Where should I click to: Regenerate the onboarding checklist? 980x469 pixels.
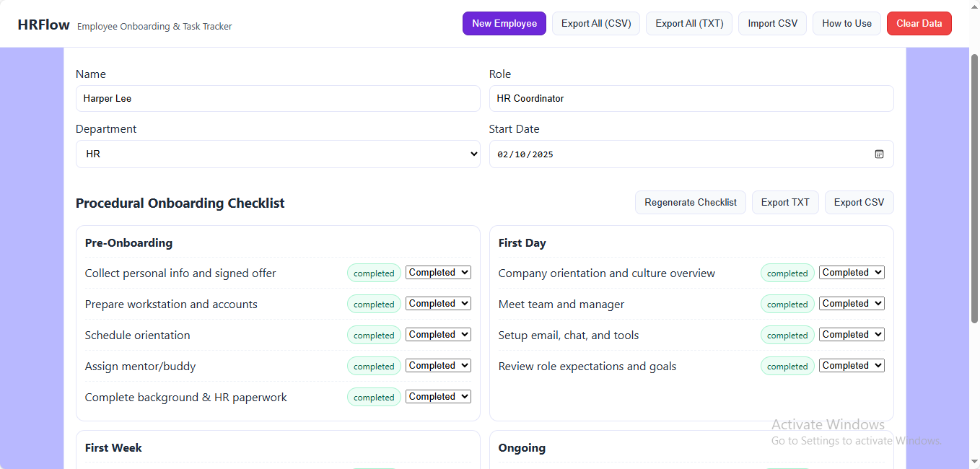691,203
